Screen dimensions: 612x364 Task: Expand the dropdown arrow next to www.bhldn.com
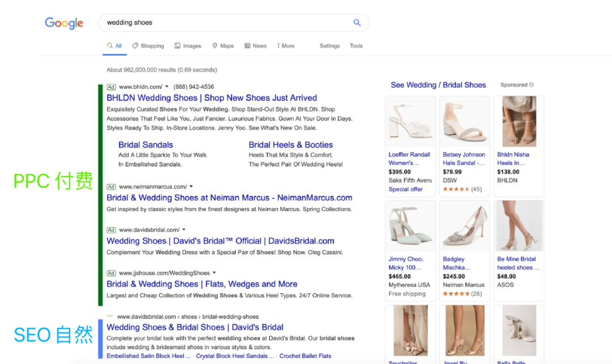point(167,87)
